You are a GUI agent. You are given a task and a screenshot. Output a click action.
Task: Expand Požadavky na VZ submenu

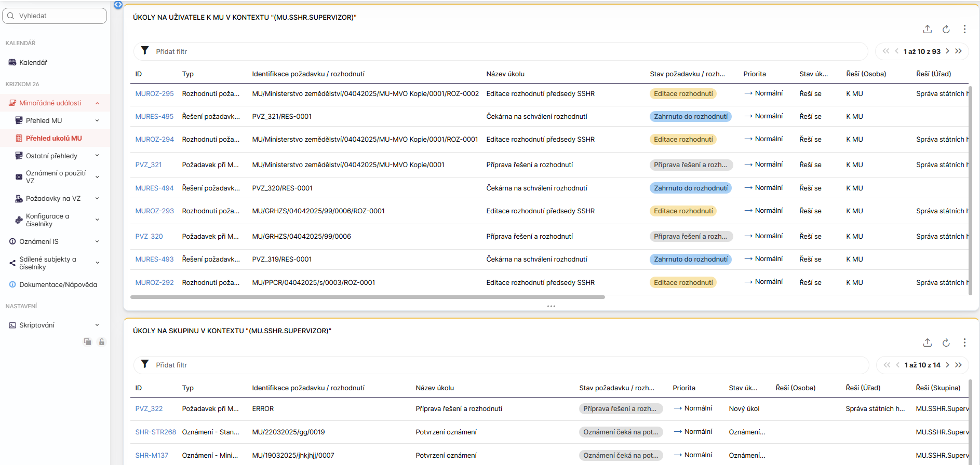[97, 198]
